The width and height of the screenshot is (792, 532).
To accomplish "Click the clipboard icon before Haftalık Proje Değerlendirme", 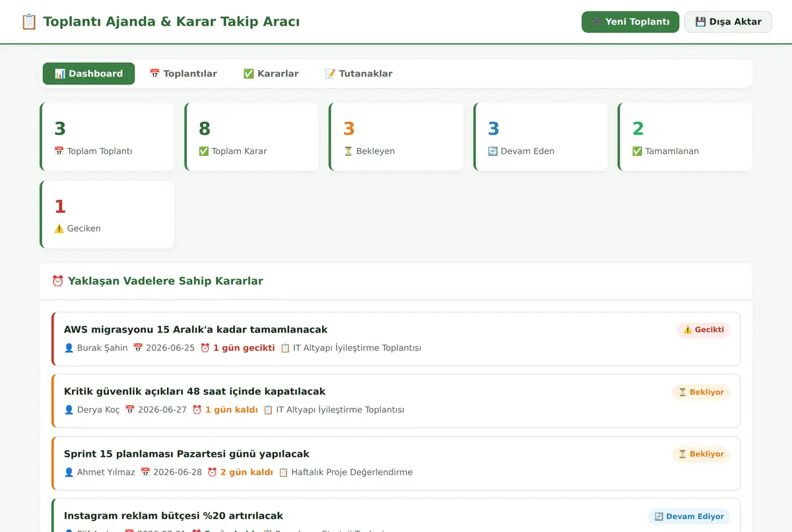I will coord(283,472).
